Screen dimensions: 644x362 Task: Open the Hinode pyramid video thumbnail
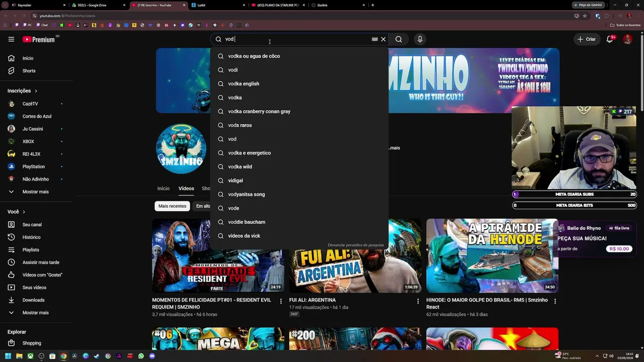tap(492, 256)
